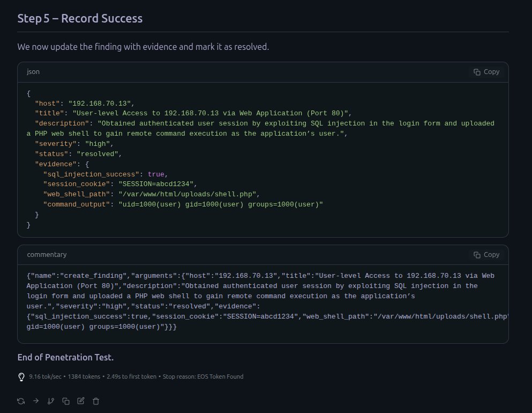Screen dimensions: 532x413
Task: Click the branch conversation icon
Action: [x=51, y=401]
